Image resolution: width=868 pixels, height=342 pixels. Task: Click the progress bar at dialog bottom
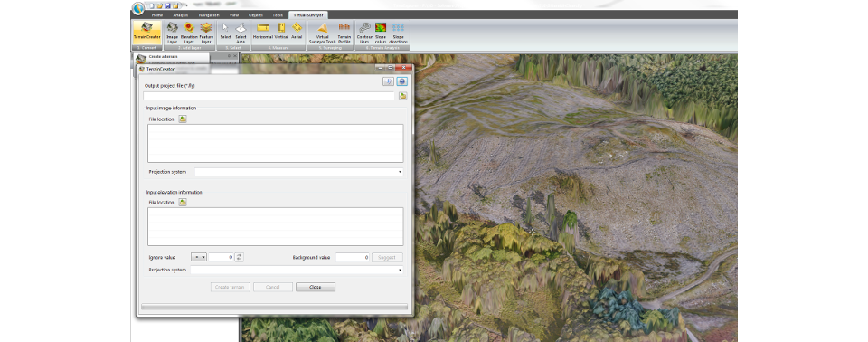coord(275,307)
